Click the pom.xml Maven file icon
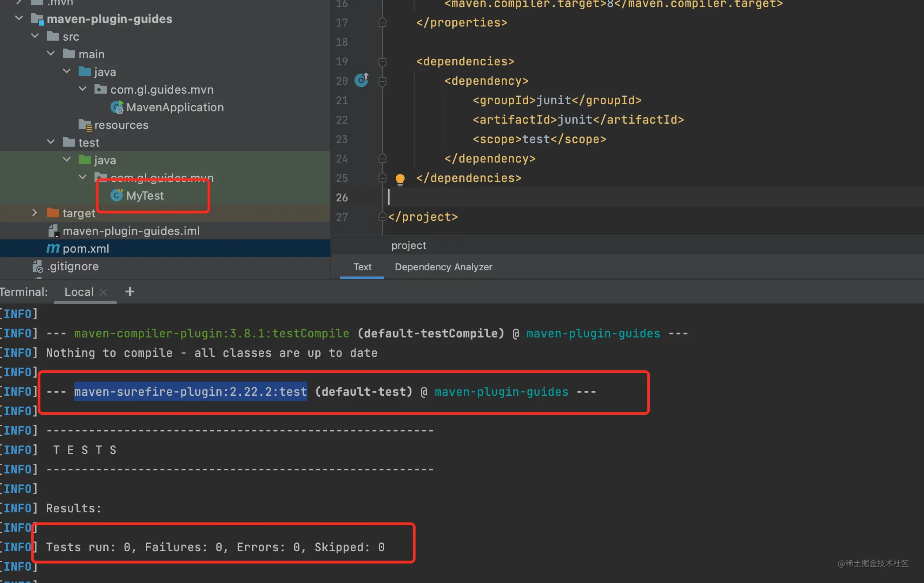Image resolution: width=924 pixels, height=583 pixels. (x=53, y=249)
